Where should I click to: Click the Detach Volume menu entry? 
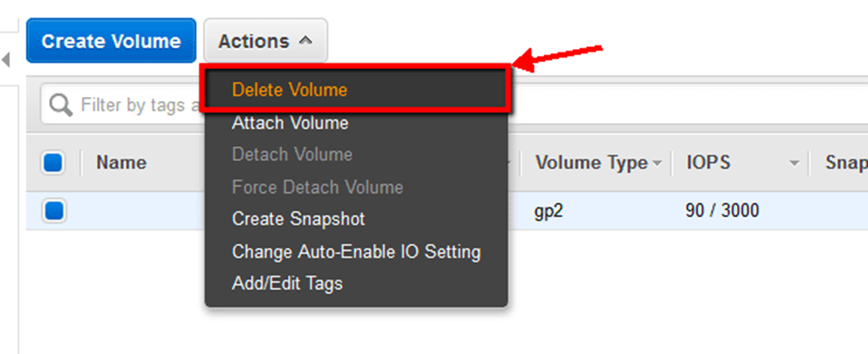[x=292, y=155]
